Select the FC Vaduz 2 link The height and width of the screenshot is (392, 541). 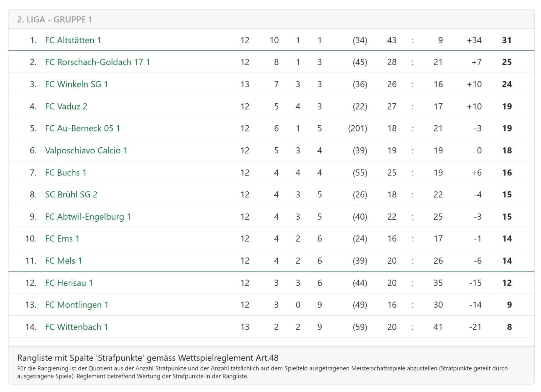[66, 106]
